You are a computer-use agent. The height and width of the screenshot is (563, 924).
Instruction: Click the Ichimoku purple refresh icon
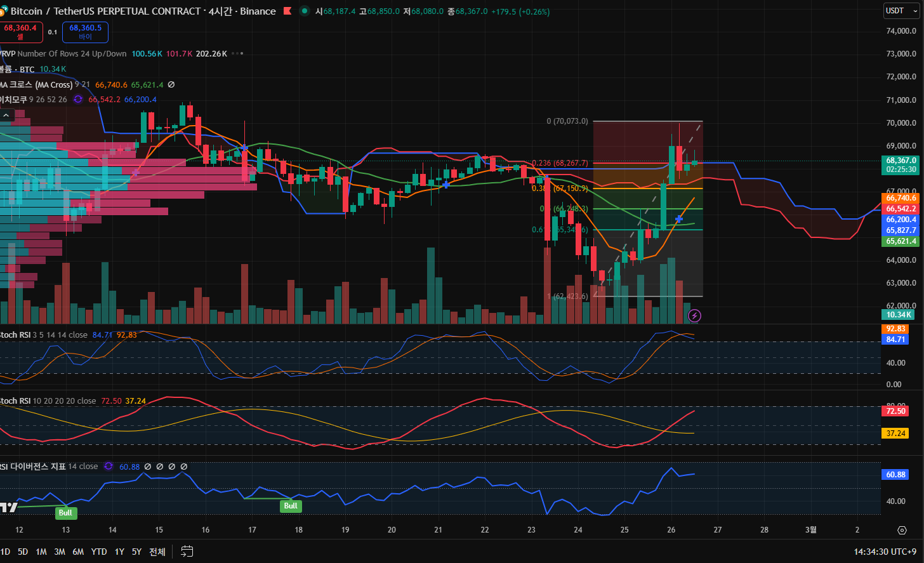[x=78, y=99]
